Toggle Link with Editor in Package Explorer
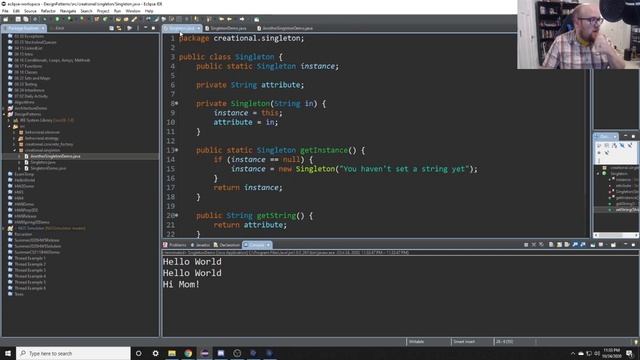Image resolution: width=640 pixels, height=360 pixels. (x=119, y=28)
